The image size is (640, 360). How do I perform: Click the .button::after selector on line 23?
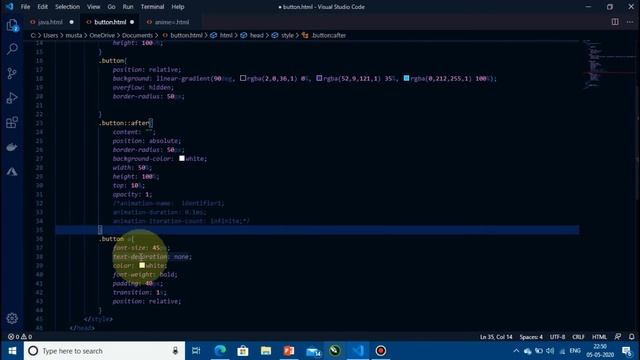(125, 123)
